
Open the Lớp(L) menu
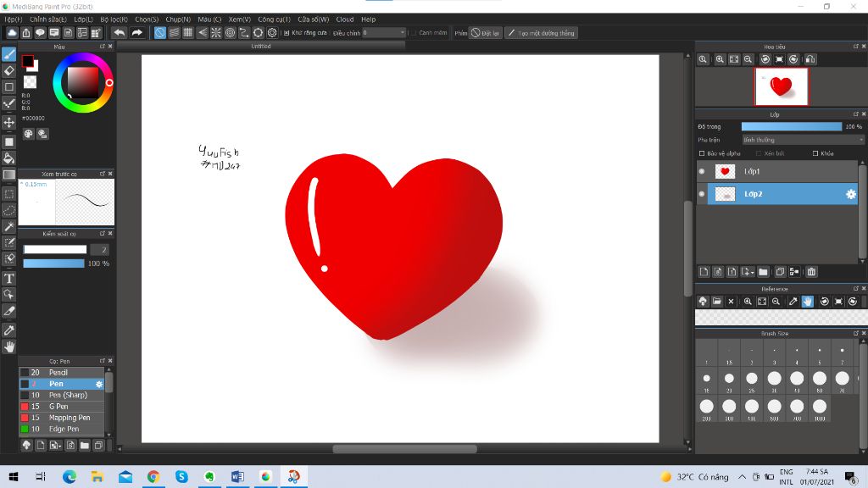pyautogui.click(x=84, y=19)
